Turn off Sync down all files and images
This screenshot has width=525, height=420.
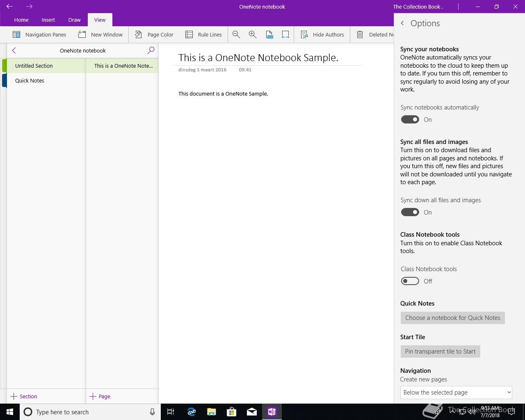pos(410,212)
